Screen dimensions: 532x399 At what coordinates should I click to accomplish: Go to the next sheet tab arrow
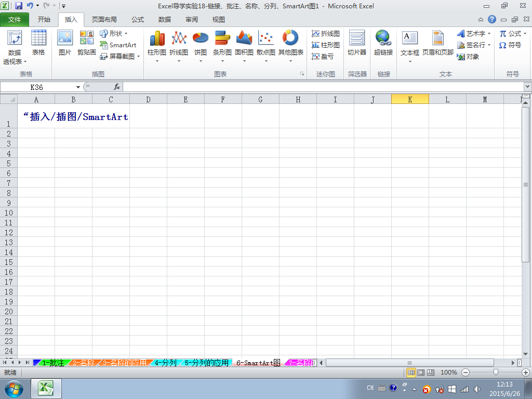click(x=20, y=363)
